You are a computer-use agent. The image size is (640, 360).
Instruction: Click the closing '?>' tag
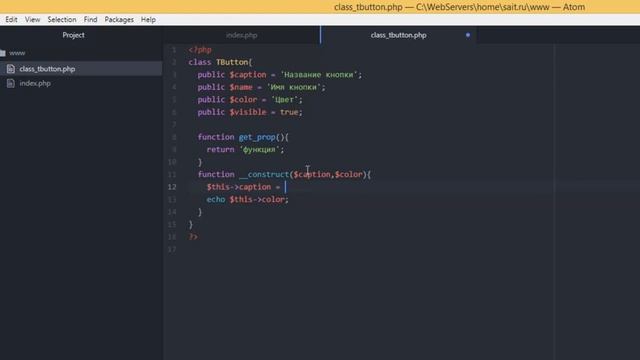click(x=193, y=237)
